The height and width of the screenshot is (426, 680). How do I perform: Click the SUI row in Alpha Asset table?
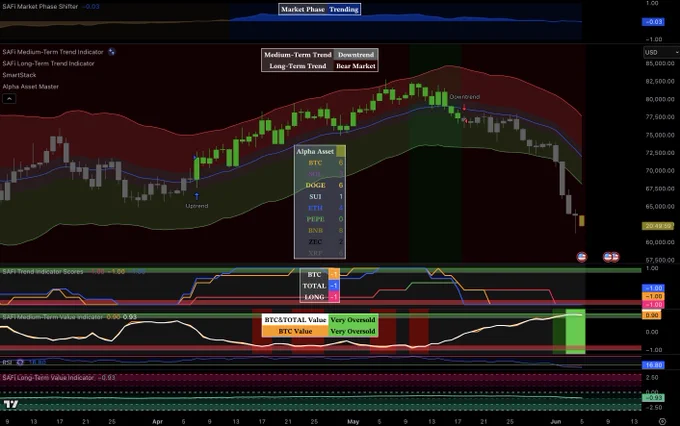pyautogui.click(x=320, y=197)
